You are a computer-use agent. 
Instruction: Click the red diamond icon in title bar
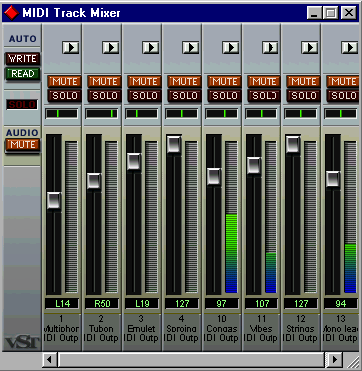11,13
